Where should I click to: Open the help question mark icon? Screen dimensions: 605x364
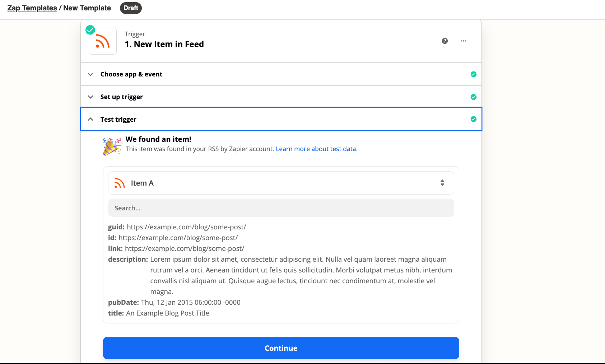point(445,41)
